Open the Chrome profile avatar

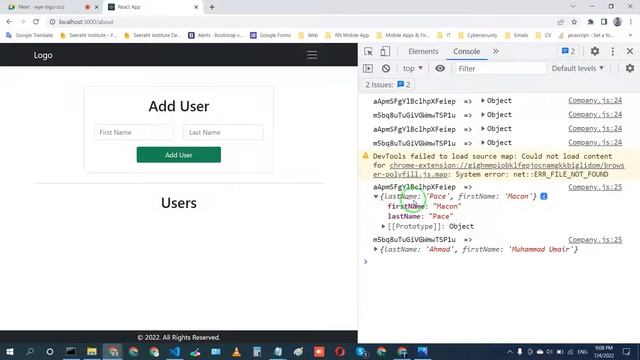tap(618, 22)
